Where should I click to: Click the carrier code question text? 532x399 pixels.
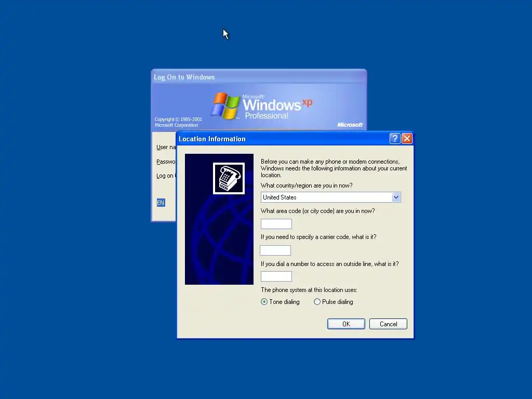pos(318,237)
